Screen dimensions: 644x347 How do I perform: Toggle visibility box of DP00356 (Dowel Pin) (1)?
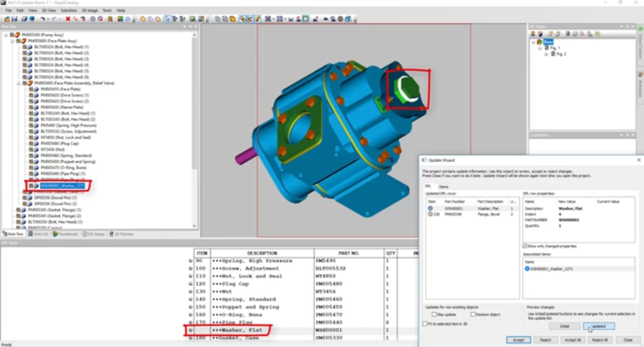click(x=25, y=198)
